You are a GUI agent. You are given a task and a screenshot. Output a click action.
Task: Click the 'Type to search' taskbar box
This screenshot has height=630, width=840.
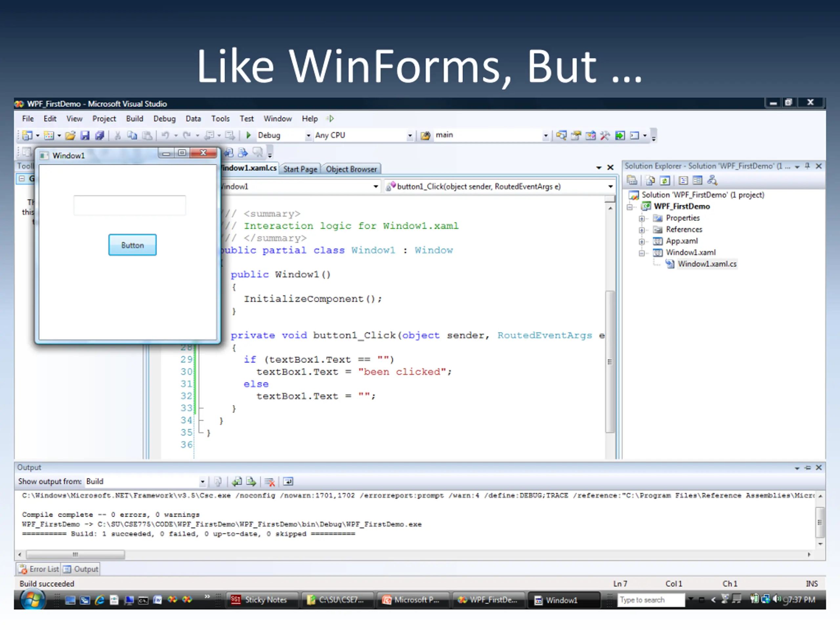[x=651, y=600]
